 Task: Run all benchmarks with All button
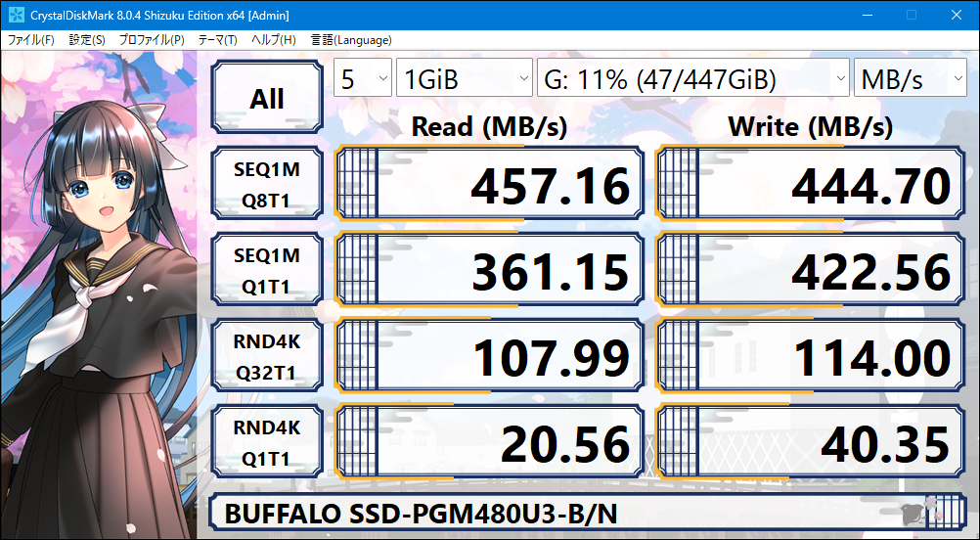[267, 97]
